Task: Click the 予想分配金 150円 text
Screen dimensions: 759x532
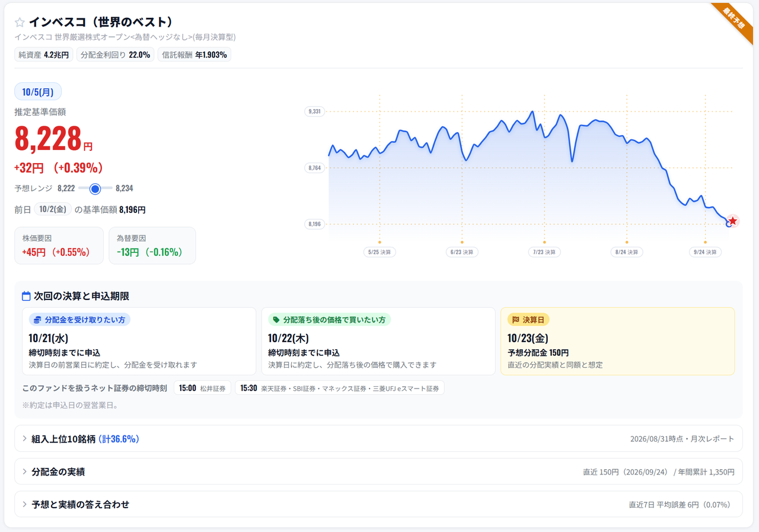Action: click(538, 352)
